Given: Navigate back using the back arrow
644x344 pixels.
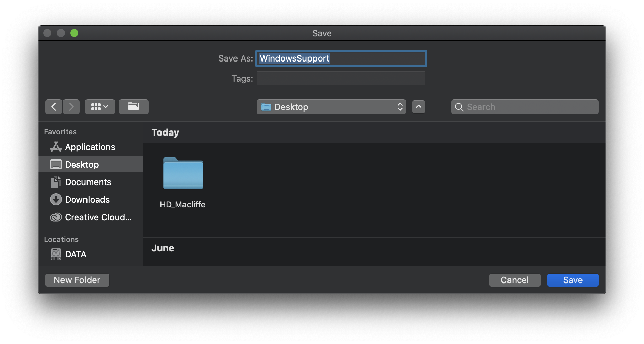Looking at the screenshot, I should [53, 106].
